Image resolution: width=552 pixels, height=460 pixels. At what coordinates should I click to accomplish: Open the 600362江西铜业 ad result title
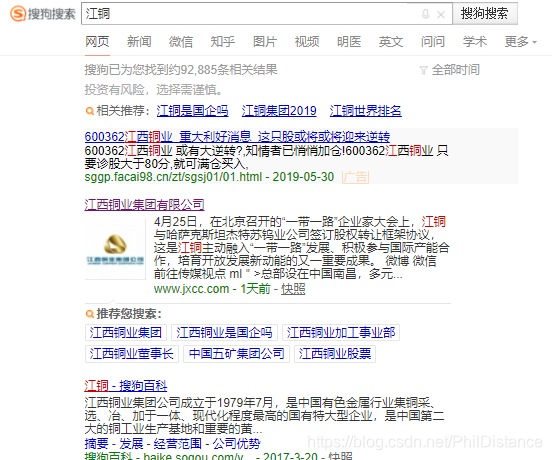coord(237,137)
